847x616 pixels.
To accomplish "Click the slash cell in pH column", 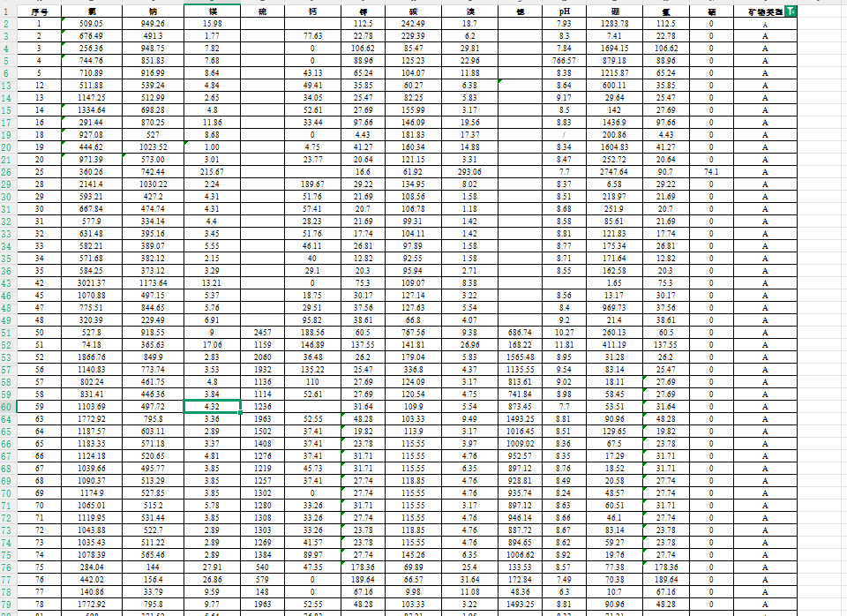I will (564, 134).
